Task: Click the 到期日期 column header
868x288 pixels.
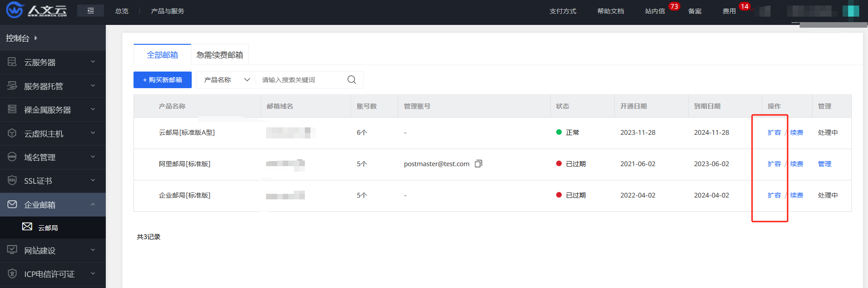Action: coord(707,106)
